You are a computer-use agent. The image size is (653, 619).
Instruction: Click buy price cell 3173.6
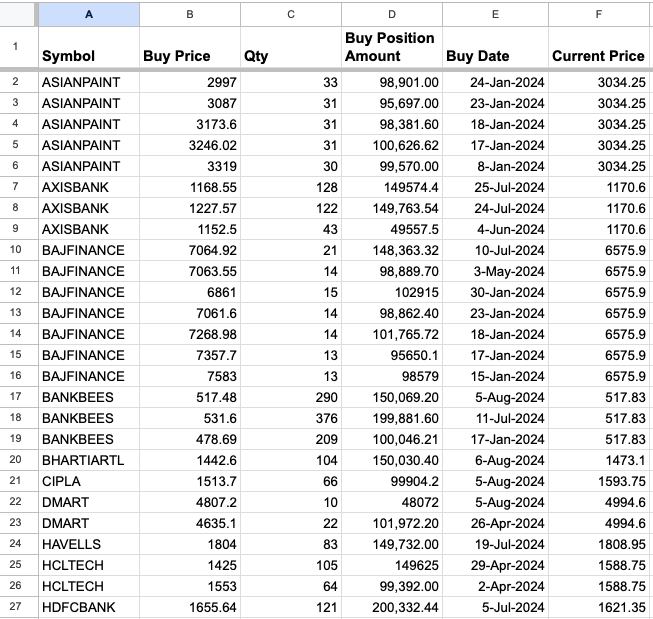190,124
